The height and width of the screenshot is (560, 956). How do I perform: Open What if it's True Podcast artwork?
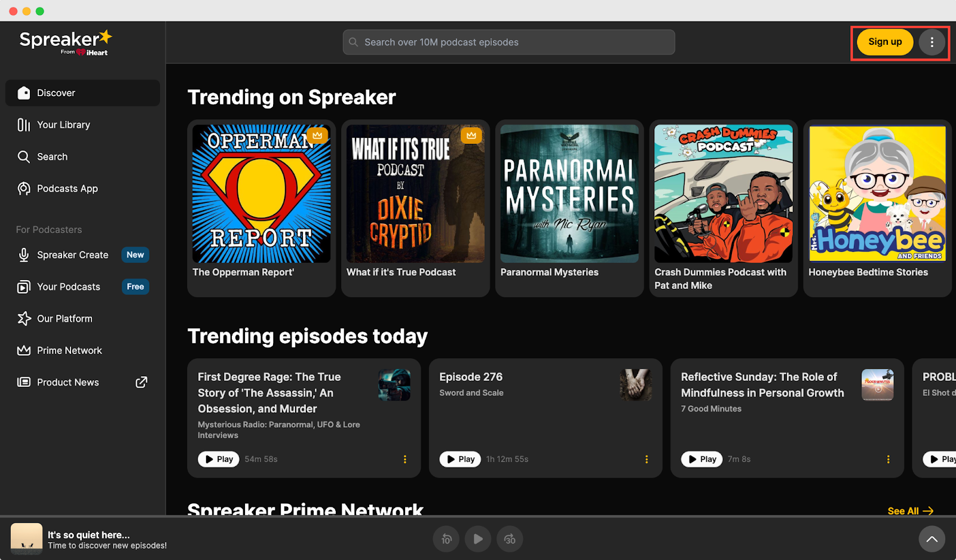(415, 193)
